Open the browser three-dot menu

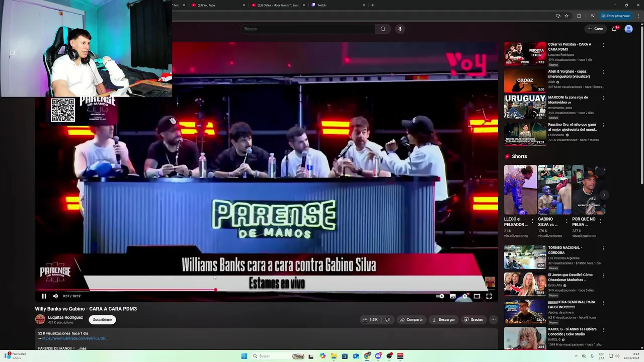point(638,16)
